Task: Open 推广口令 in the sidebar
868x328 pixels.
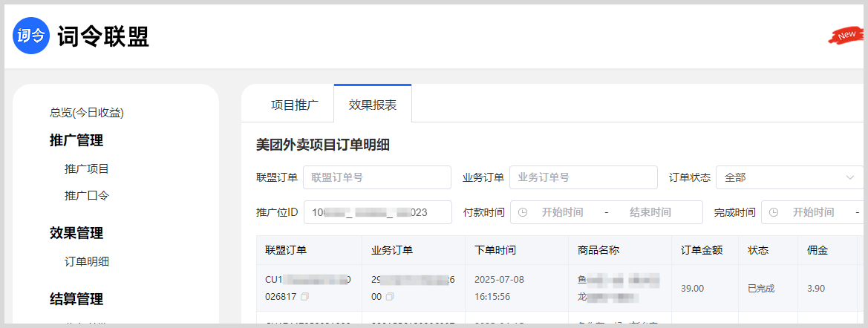Action: point(86,196)
